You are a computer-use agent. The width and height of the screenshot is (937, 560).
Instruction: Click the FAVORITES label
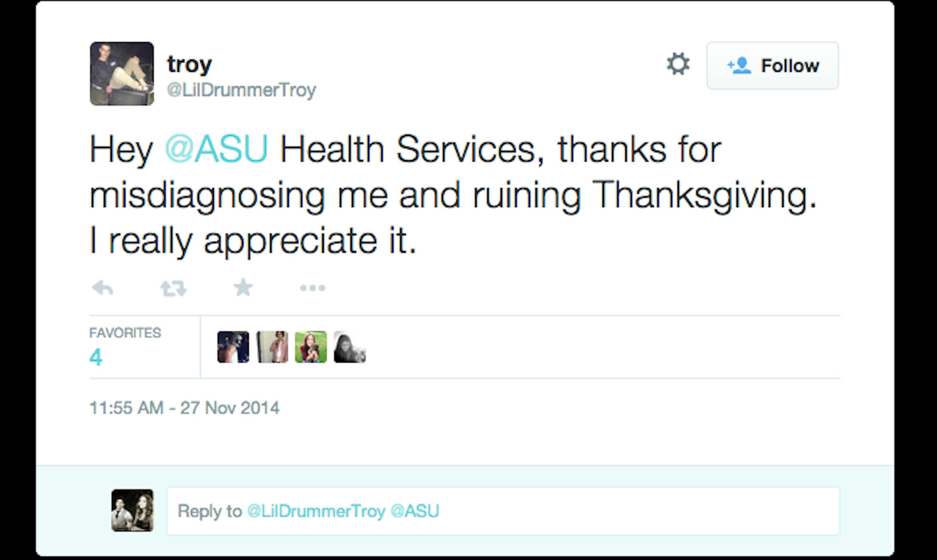[125, 333]
